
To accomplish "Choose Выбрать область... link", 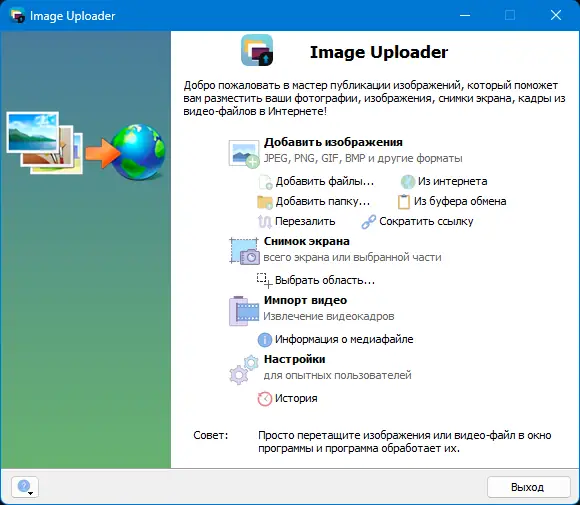I will click(325, 281).
